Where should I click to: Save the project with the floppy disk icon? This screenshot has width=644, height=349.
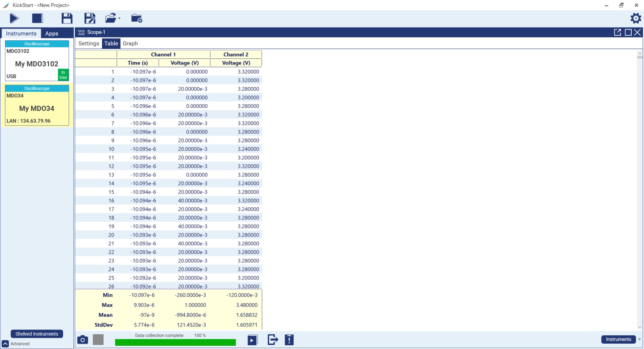click(x=67, y=18)
